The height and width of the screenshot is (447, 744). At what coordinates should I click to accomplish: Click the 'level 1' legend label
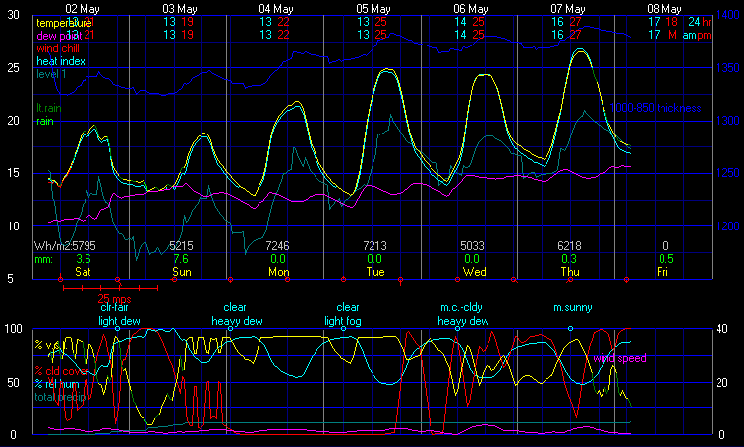pos(51,74)
